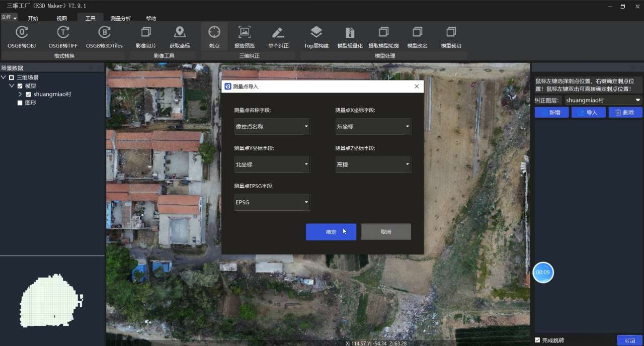Click the 取消 cancel button

coord(386,232)
